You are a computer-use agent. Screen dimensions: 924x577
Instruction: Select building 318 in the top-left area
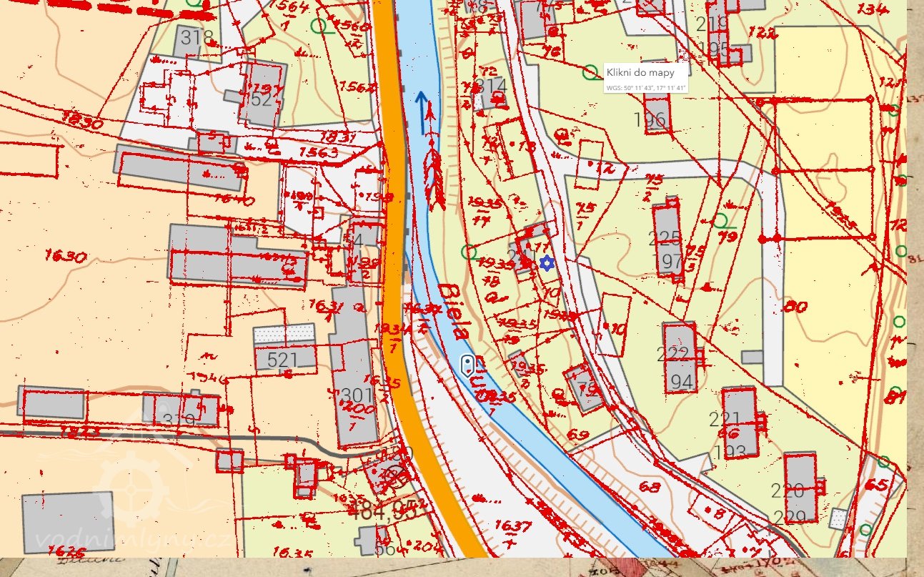pyautogui.click(x=197, y=38)
